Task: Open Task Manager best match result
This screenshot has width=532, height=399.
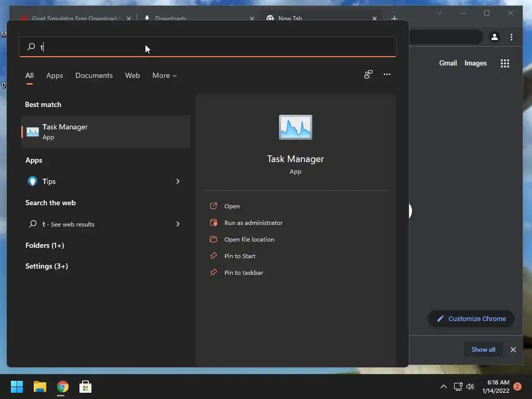Action: coord(105,131)
